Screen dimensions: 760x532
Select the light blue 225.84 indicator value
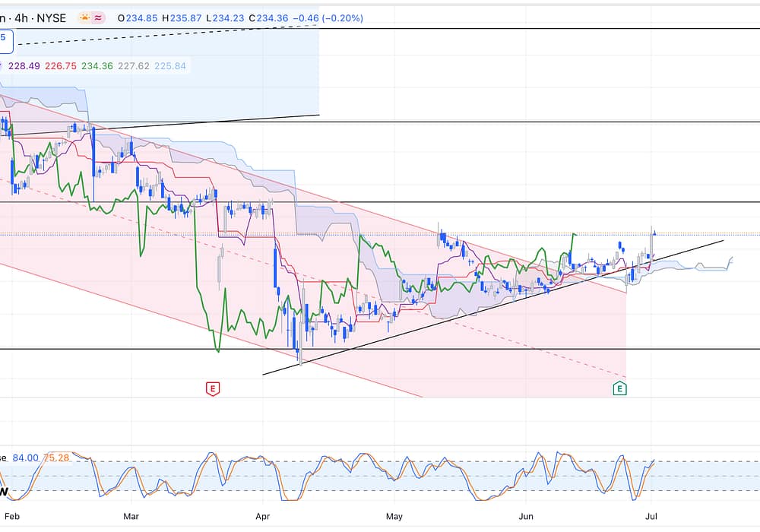(169, 66)
